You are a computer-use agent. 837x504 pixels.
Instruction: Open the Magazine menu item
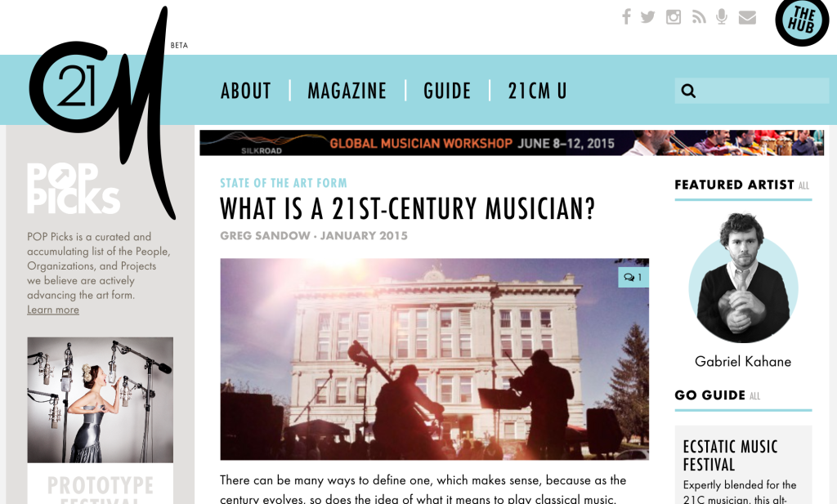tap(347, 91)
